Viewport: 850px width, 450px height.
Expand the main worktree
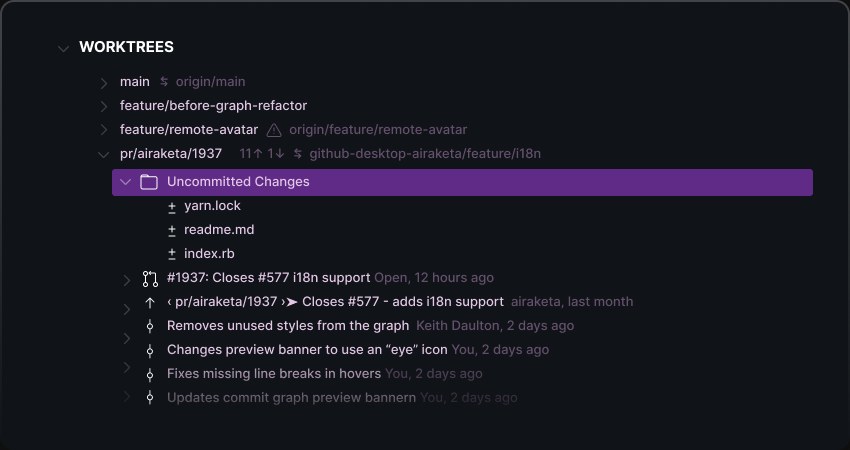[103, 82]
